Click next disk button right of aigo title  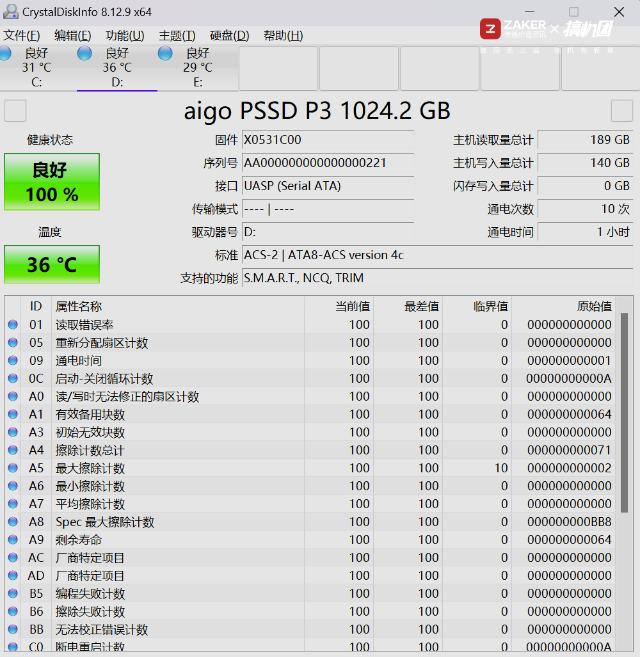622,111
